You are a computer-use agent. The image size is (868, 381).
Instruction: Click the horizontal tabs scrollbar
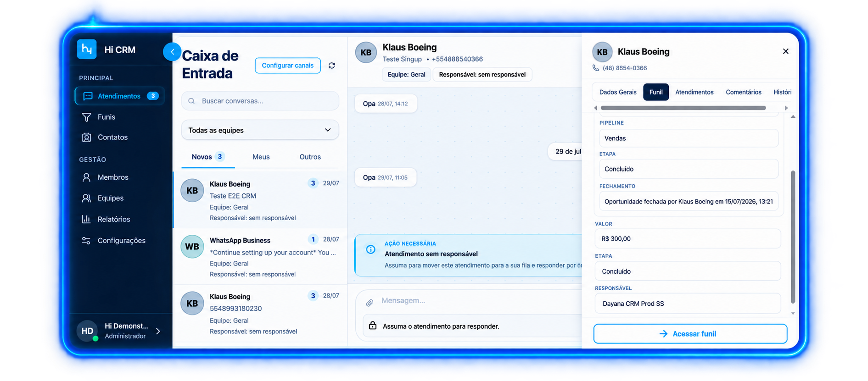coord(683,108)
